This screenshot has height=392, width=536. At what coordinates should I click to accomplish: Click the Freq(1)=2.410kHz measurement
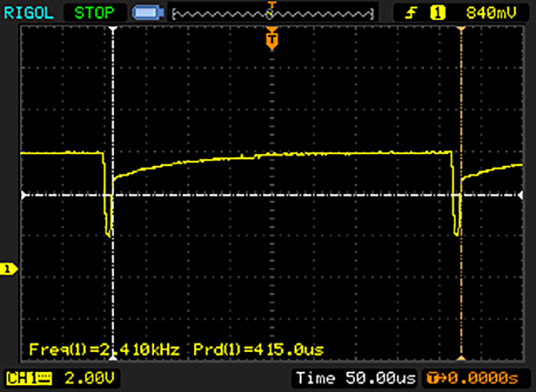tap(104, 349)
